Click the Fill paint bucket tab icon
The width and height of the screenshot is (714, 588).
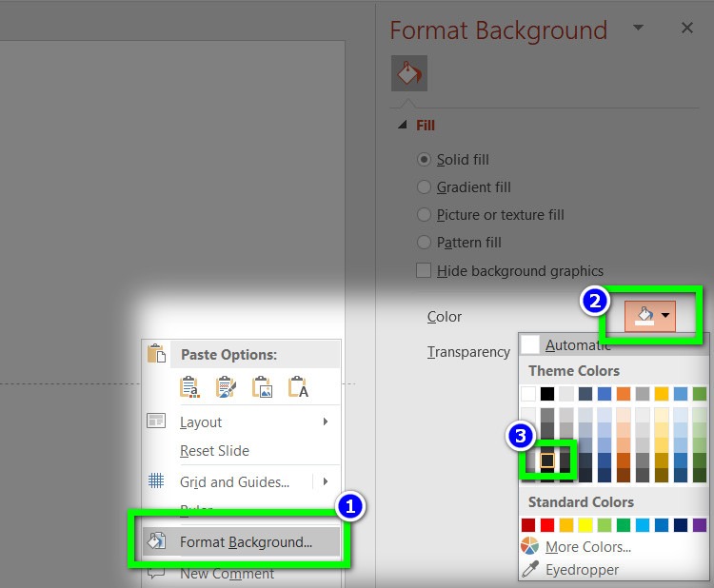coord(408,73)
